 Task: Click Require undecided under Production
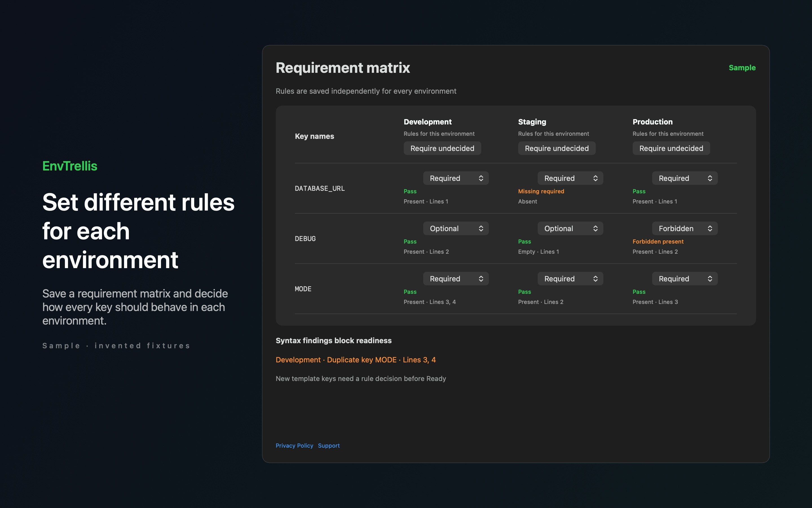[671, 148]
